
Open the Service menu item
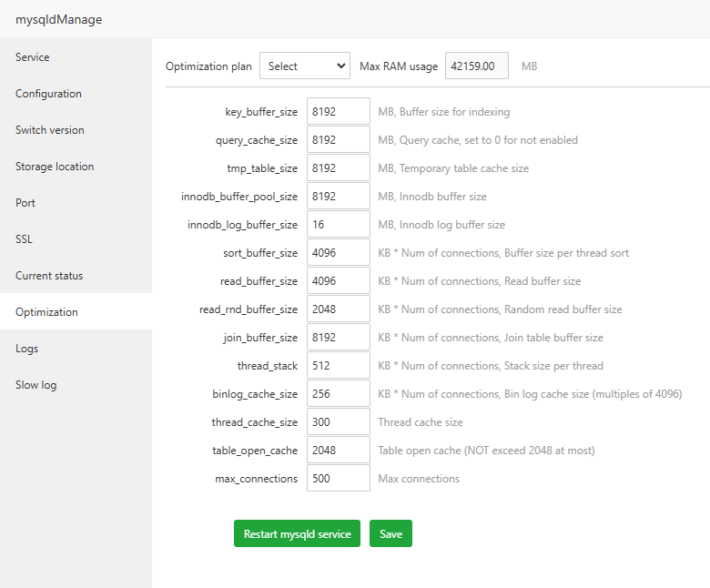(x=33, y=57)
